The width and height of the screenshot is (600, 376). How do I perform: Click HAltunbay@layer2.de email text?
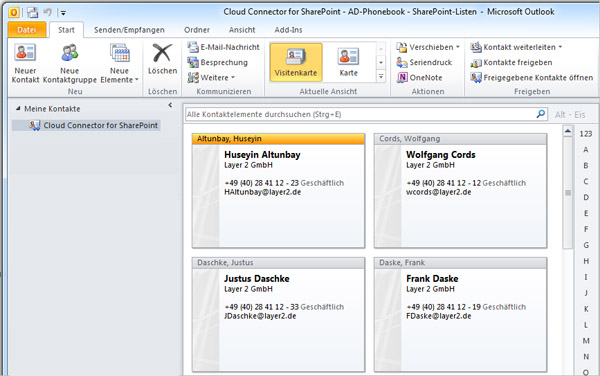(x=262, y=192)
